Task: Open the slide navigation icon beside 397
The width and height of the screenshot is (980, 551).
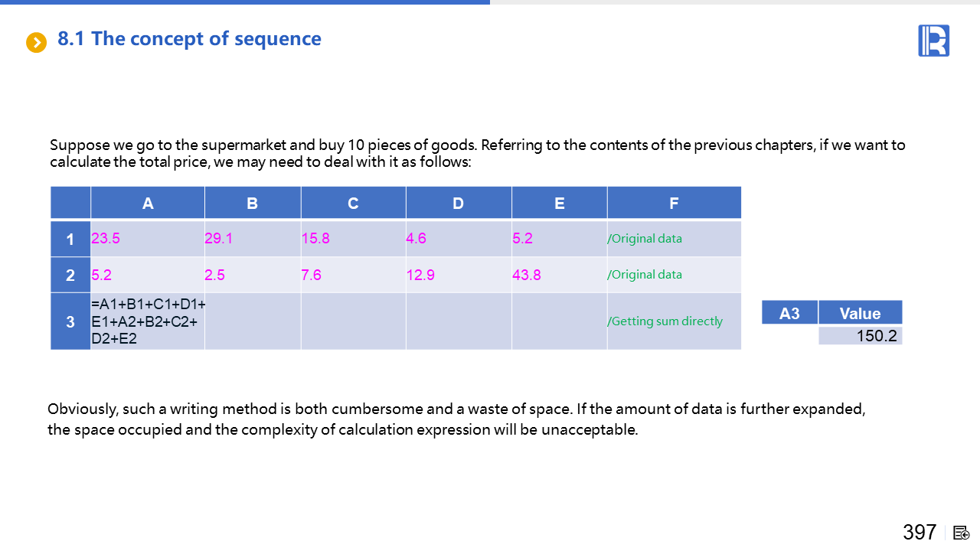Action: 962,533
